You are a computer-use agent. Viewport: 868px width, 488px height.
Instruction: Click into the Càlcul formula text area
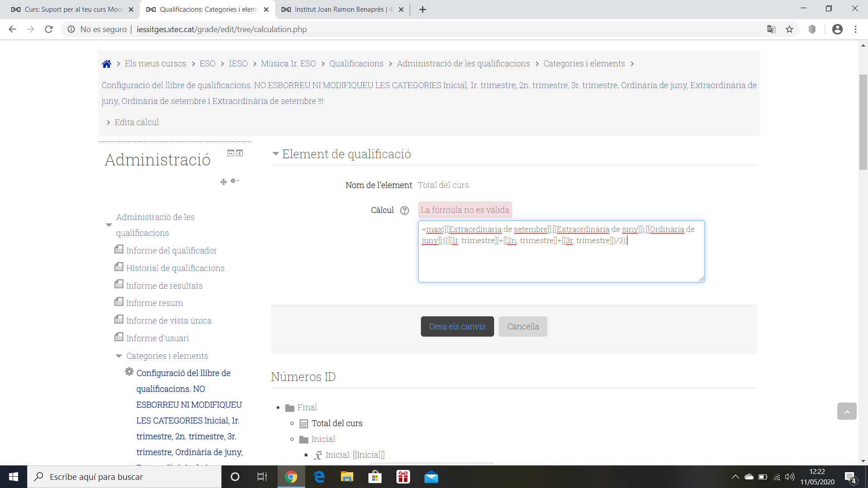click(561, 252)
